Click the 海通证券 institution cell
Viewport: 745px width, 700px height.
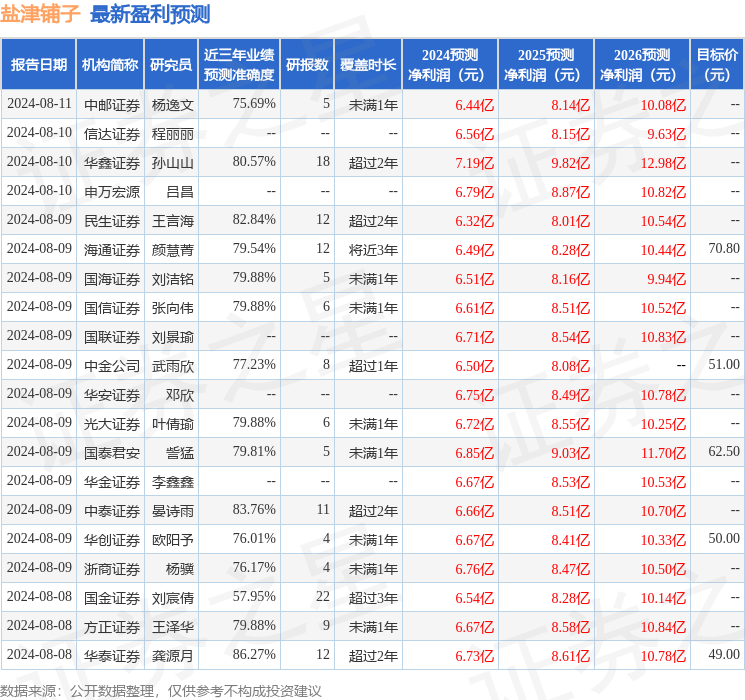112,250
